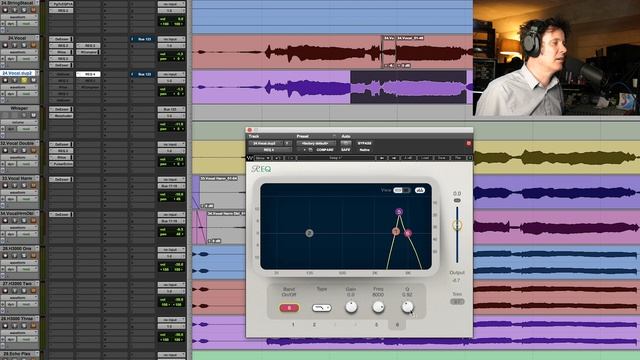Open 32.Vocal Double automation read dropdown
The width and height of the screenshot is (640, 360).
(x=27, y=164)
